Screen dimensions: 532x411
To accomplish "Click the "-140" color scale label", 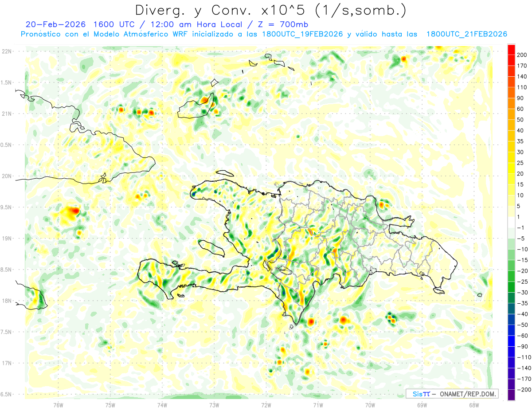I will (524, 368).
